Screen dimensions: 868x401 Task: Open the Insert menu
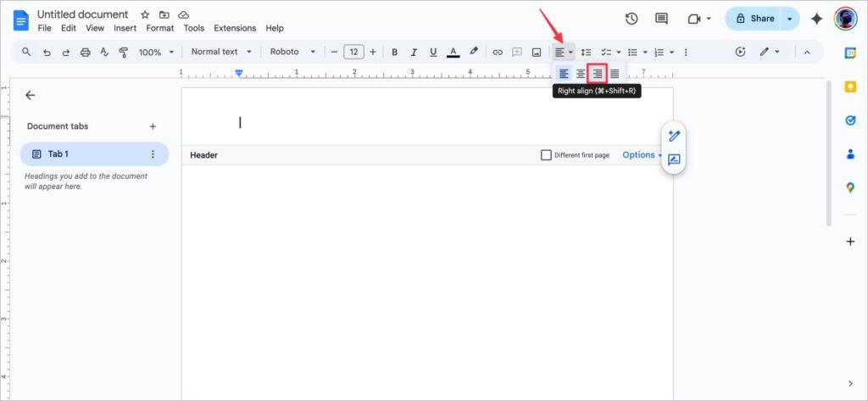pos(125,28)
